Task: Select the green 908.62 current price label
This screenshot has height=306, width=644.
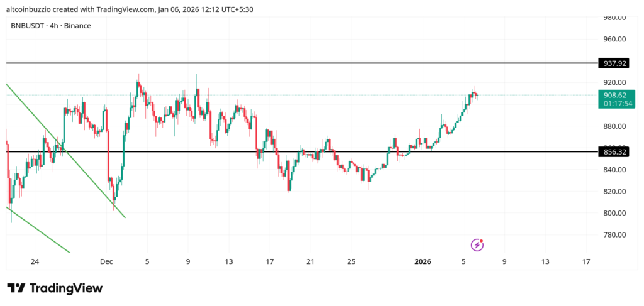Action: (x=614, y=95)
